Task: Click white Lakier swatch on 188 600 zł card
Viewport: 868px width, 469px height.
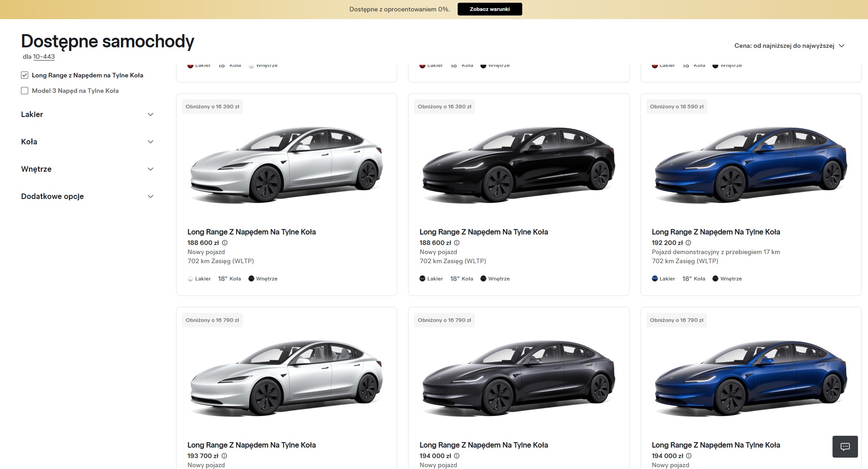Action: (191, 279)
